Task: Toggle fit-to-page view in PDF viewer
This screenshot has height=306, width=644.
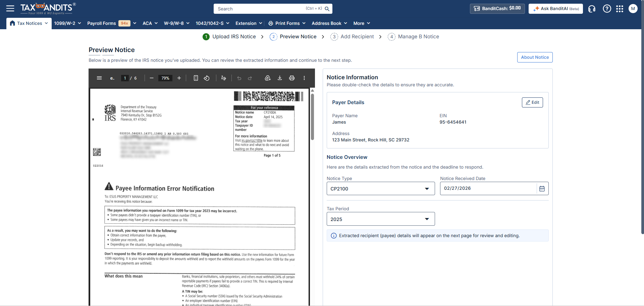Action: [196, 78]
